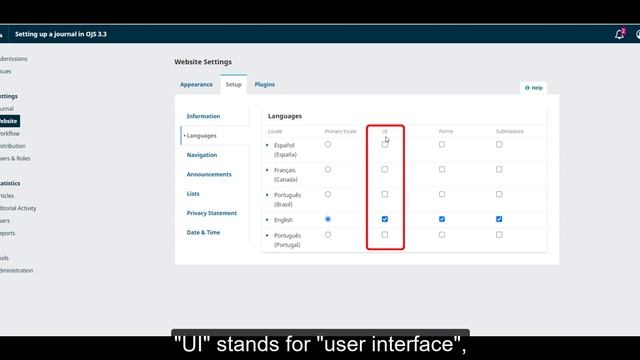Viewport: 640px width, 360px height.
Task: Open Reports in the sidebar
Action: pos(8,233)
